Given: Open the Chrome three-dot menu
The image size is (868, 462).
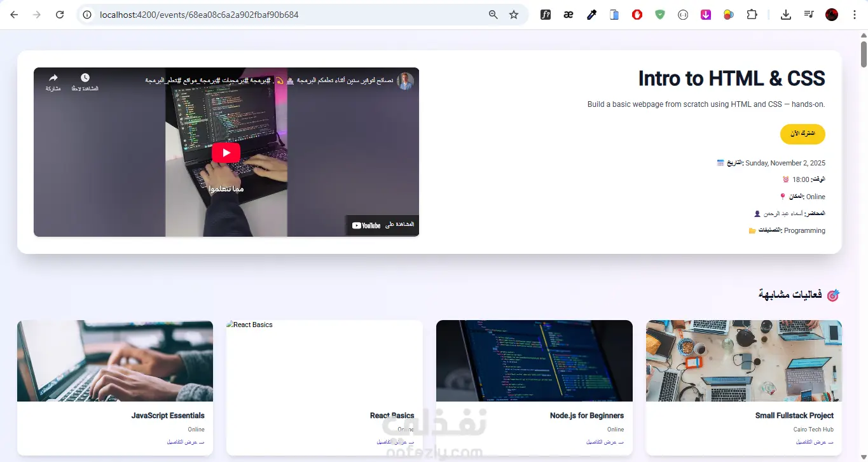Looking at the screenshot, I should click(855, 15).
